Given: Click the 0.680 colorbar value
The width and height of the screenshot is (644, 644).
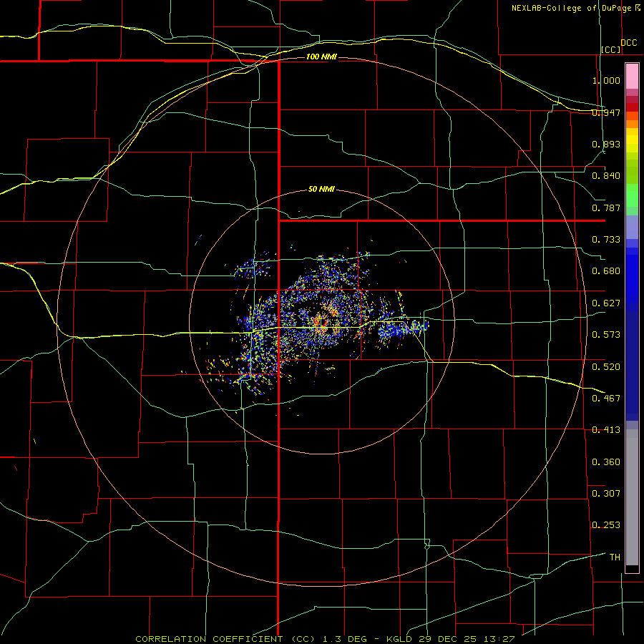Looking at the screenshot, I should pos(606,271).
